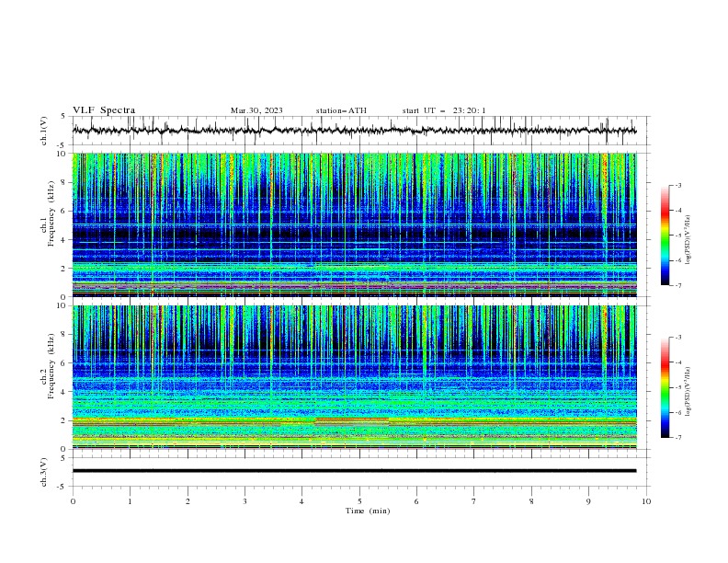
Task: Click the "-5" label on ch.2 colorbar
Action: [678, 387]
